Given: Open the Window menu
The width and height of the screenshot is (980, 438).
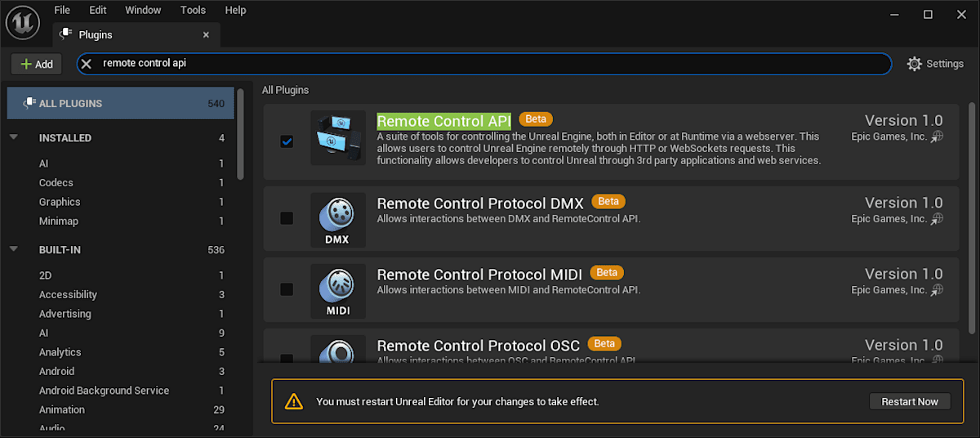Looking at the screenshot, I should [x=143, y=10].
